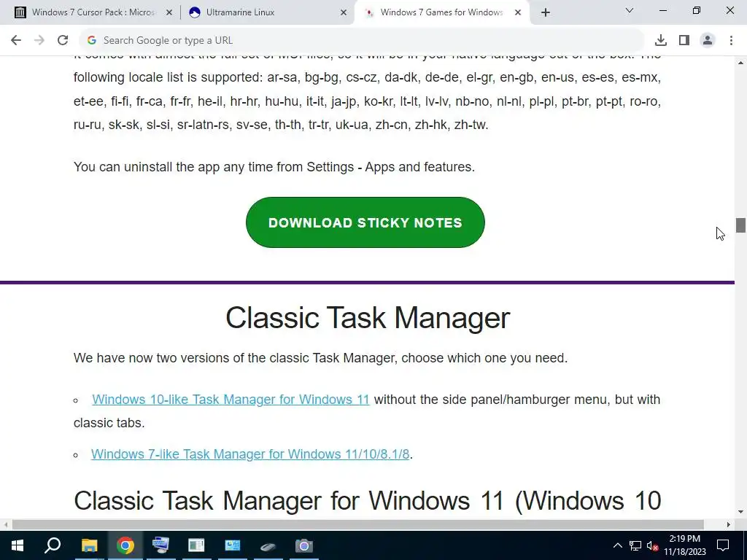
Task: Open the taskbar clock and date
Action: [x=684, y=545]
